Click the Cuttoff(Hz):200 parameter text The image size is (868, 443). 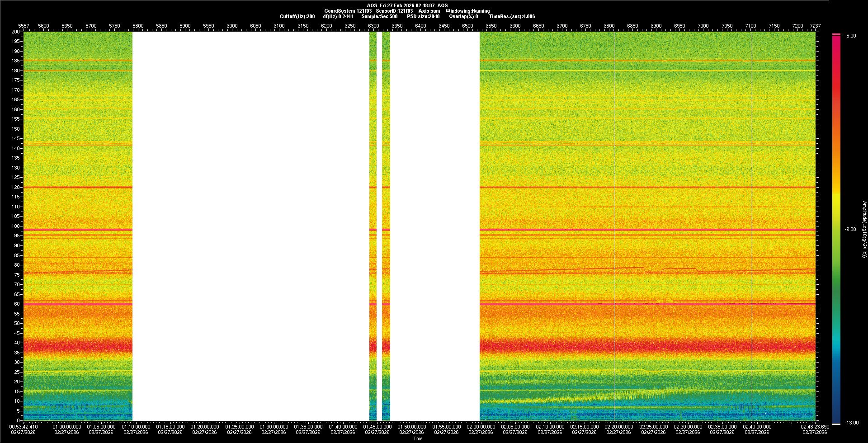pyautogui.click(x=297, y=16)
